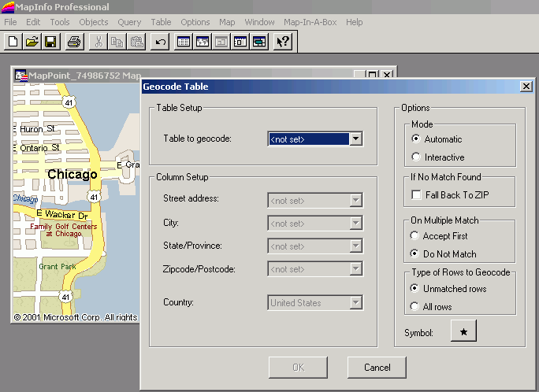Screen dimensions: 539x392
Task: Close the Geocode Table dialog
Action: [526, 87]
